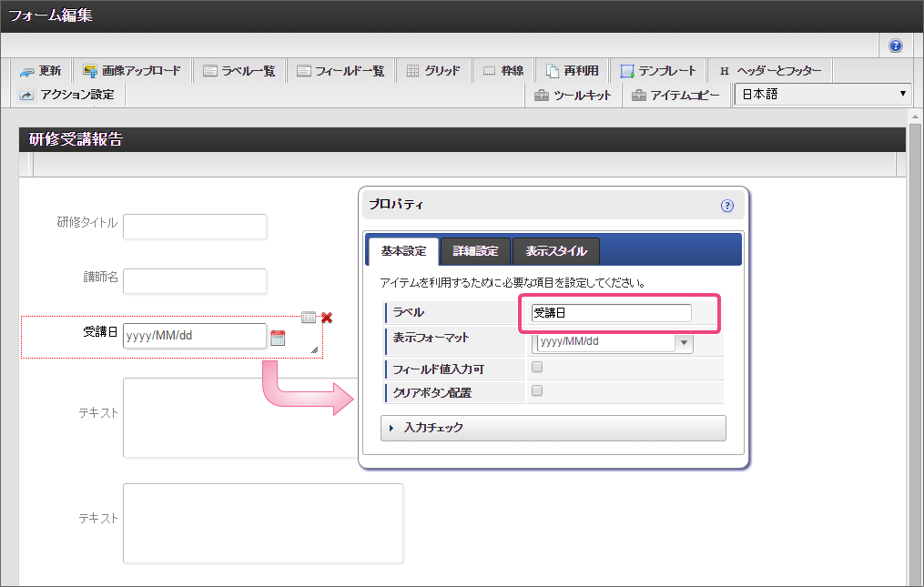The width and height of the screenshot is (924, 587).
Task: Switch to the 詳細設定 tab
Action: click(475, 251)
